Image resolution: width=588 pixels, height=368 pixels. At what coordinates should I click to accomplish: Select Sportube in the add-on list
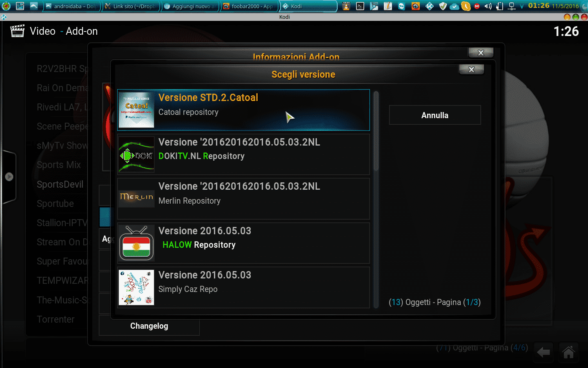[55, 204]
